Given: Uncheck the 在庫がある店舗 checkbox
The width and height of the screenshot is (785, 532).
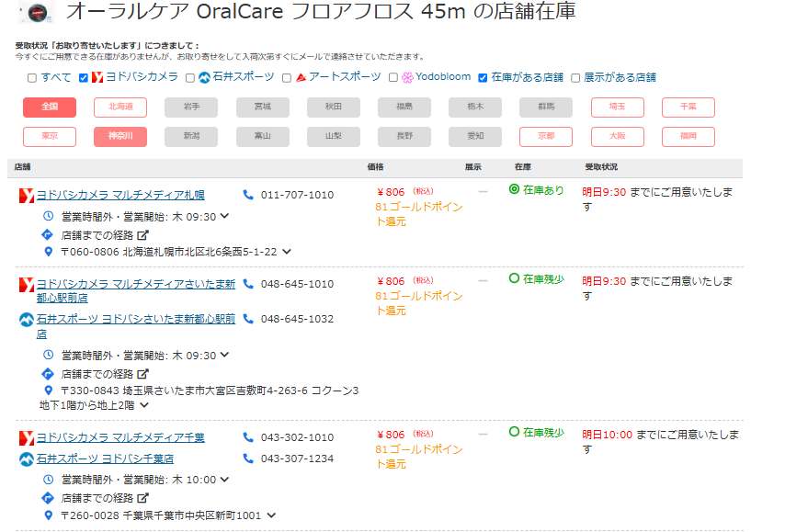Looking at the screenshot, I should tap(483, 78).
